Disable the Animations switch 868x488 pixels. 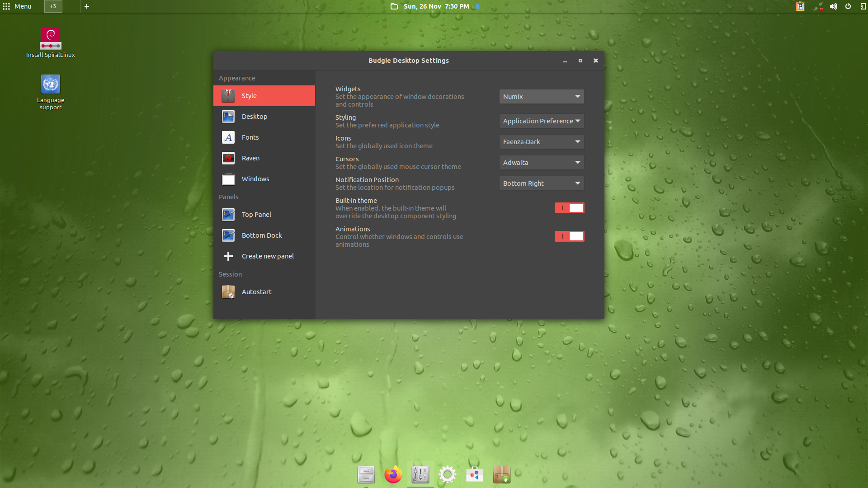click(569, 236)
